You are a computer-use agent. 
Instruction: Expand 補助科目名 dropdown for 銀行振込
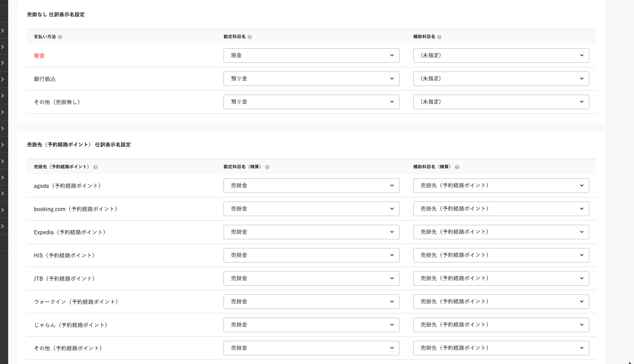(x=501, y=79)
